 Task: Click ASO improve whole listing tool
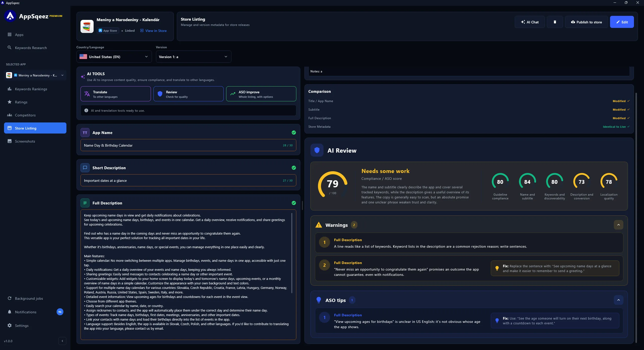pyautogui.click(x=261, y=94)
